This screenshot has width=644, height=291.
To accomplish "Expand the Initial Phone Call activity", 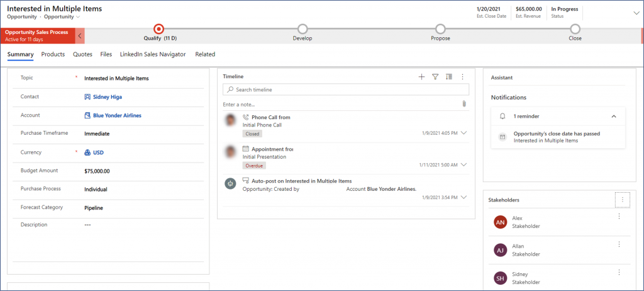I will click(x=464, y=133).
